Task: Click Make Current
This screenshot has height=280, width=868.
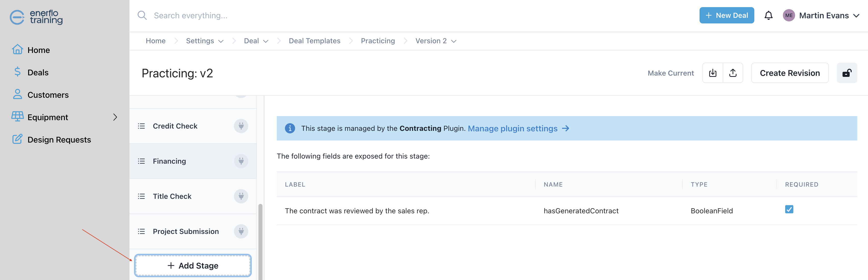Action: tap(670, 73)
